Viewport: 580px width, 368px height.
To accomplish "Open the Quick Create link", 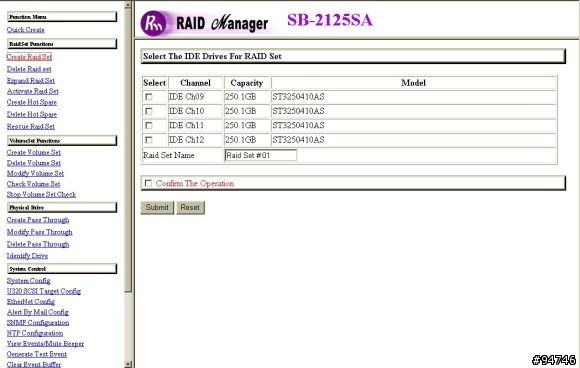I will (26, 30).
